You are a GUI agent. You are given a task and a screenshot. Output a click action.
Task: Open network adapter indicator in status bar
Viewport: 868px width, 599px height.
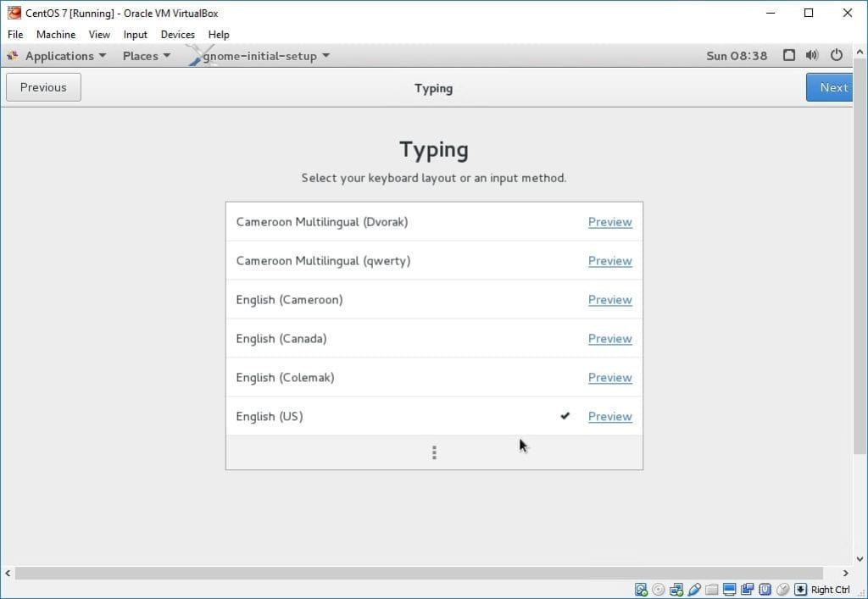coord(676,590)
